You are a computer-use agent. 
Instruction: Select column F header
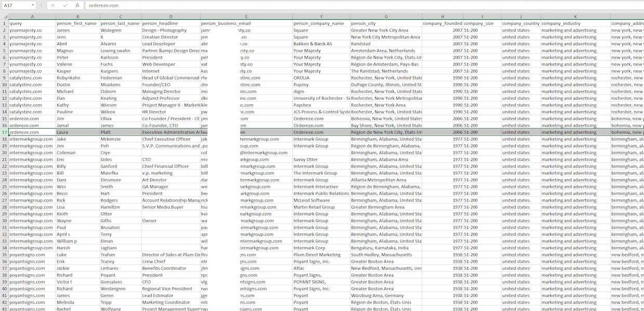coord(321,17)
